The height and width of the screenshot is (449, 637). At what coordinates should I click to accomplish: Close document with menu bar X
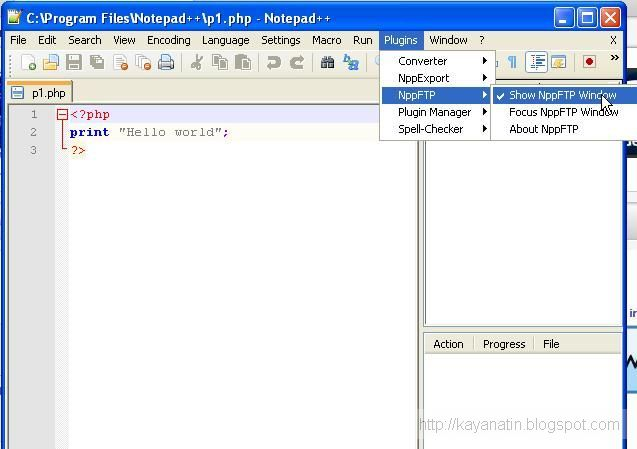(x=613, y=40)
